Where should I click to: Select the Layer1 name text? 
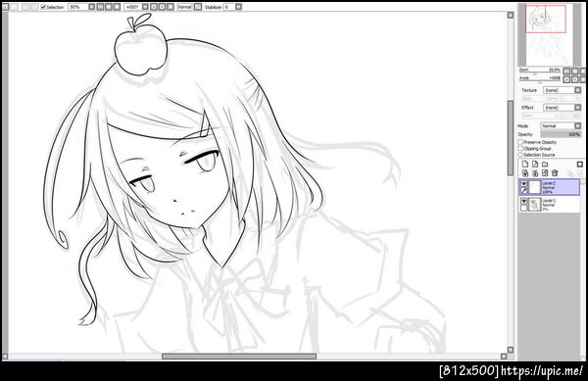pos(549,201)
